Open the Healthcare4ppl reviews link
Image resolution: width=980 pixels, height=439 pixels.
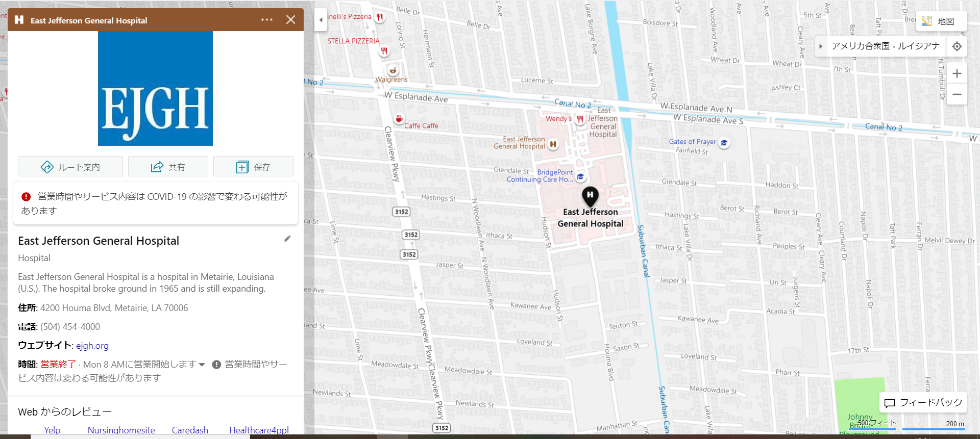pyautogui.click(x=259, y=430)
